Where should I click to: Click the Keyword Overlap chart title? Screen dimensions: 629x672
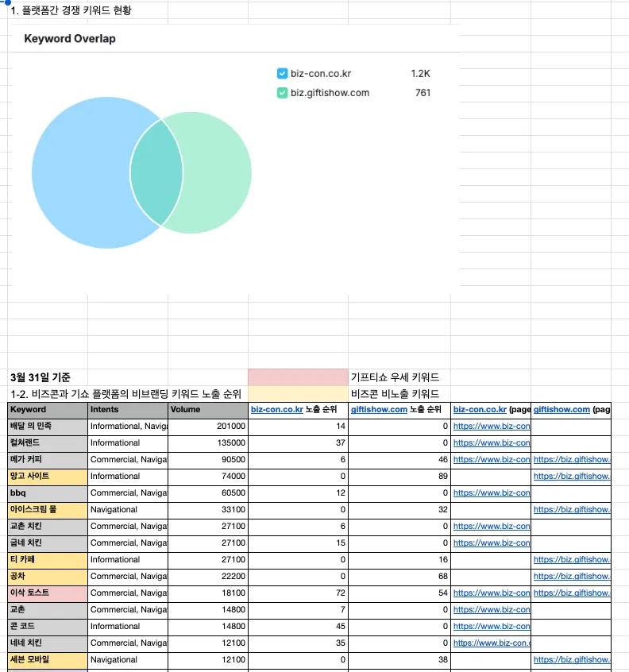tap(70, 39)
